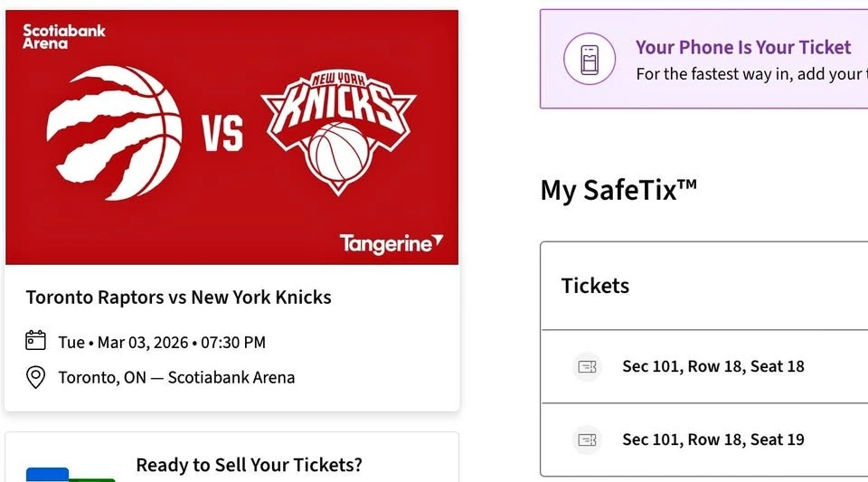Image resolution: width=868 pixels, height=482 pixels.
Task: Click the For the fastest way in message
Action: pyautogui.click(x=750, y=74)
